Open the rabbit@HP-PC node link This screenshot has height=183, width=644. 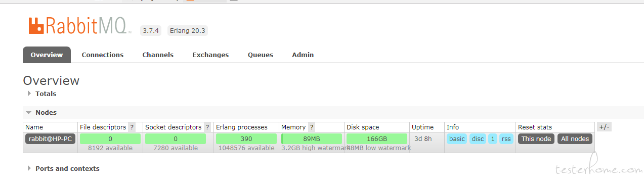[x=50, y=139]
